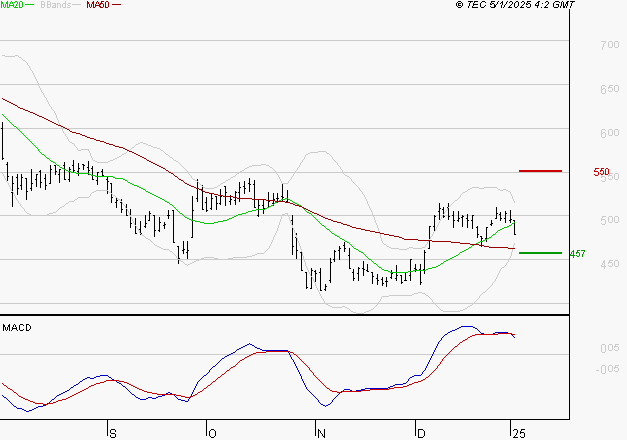Click the green 457 support line marker
This screenshot has height=440, width=627.
pyautogui.click(x=540, y=253)
